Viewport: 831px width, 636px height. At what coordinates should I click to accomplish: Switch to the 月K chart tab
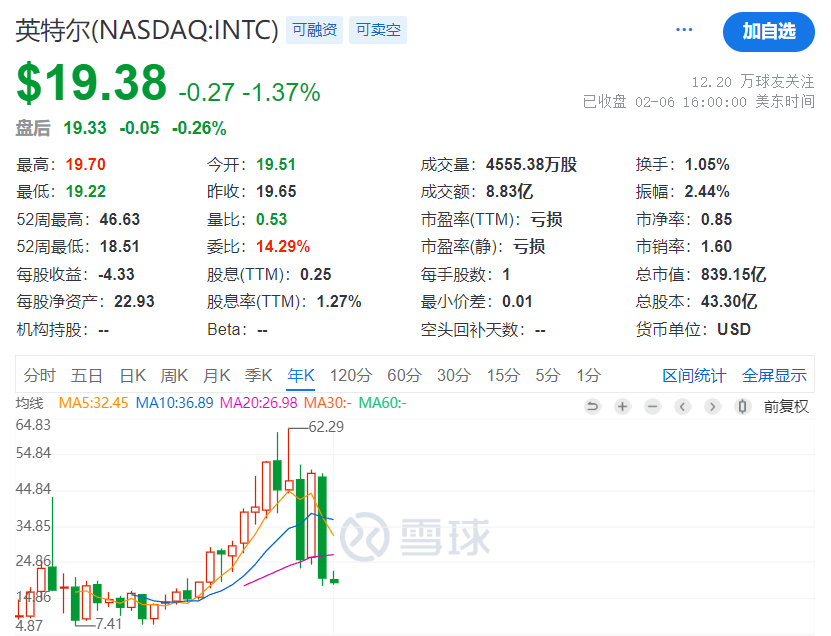(216, 376)
